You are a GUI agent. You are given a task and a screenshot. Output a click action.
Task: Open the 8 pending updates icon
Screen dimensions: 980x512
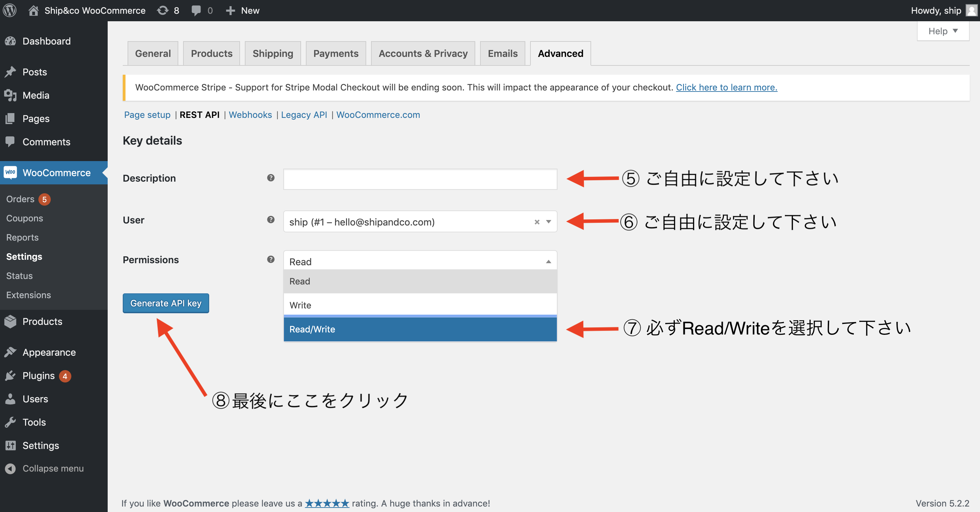pos(163,10)
